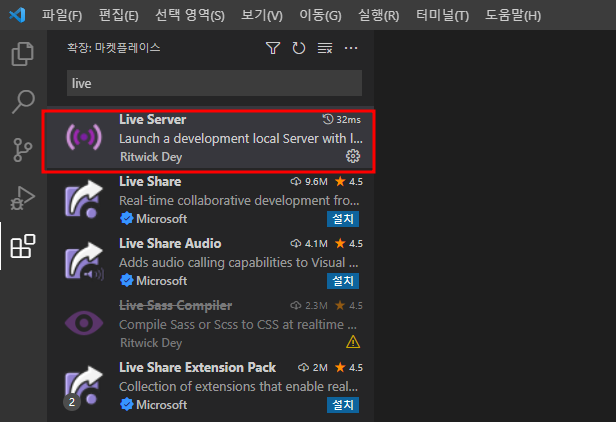Click Microsoft verified badge on Live Share Audio
This screenshot has width=616, height=422.
(x=126, y=281)
